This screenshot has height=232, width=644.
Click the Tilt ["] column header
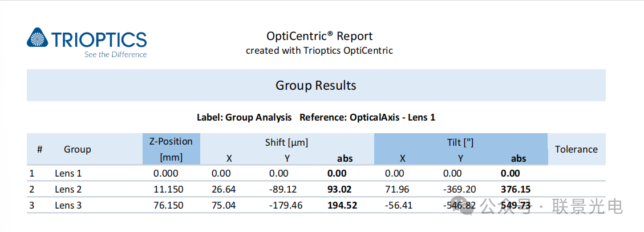point(461,142)
